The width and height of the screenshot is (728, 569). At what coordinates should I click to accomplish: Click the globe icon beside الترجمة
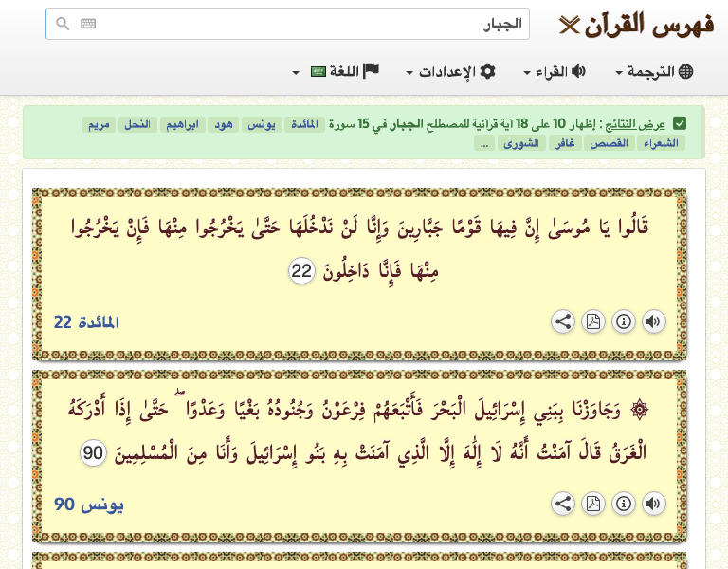click(x=685, y=71)
